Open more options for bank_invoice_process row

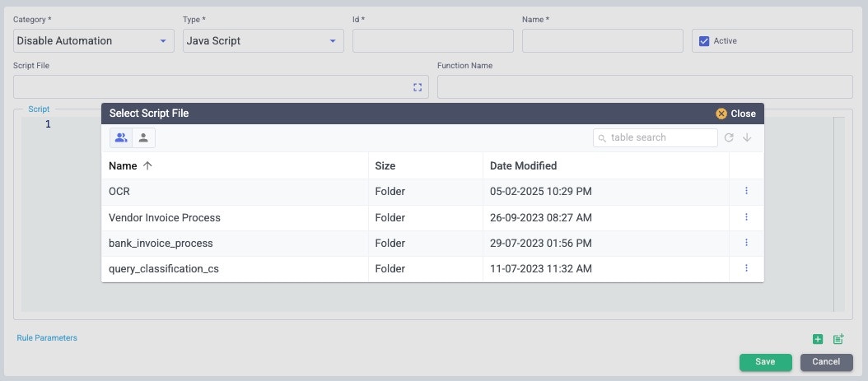[746, 242]
